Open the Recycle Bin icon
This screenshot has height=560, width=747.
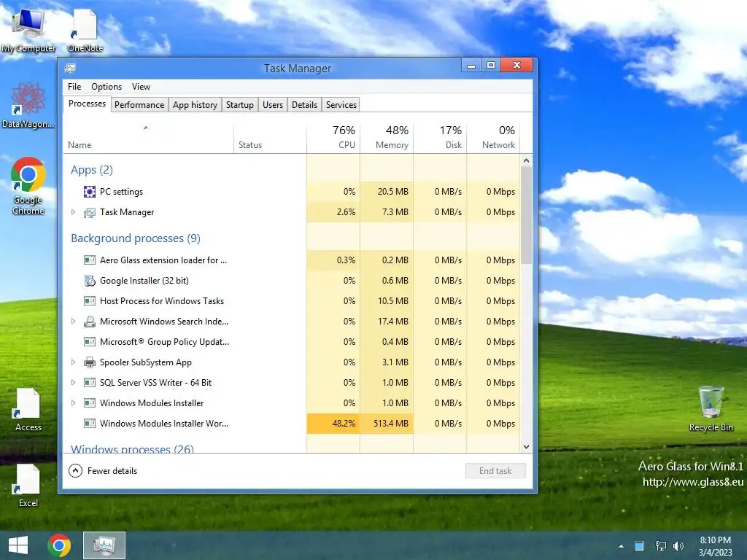pyautogui.click(x=711, y=409)
